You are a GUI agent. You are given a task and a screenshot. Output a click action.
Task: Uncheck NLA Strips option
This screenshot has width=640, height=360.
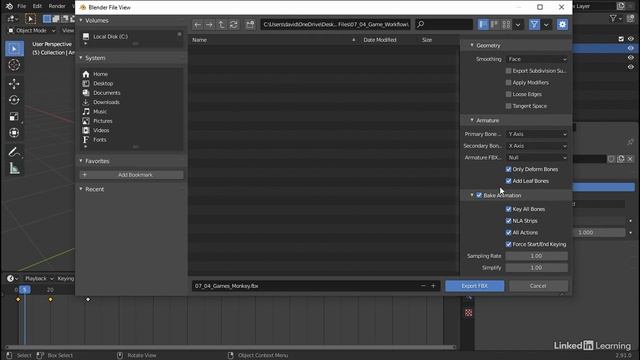point(509,221)
